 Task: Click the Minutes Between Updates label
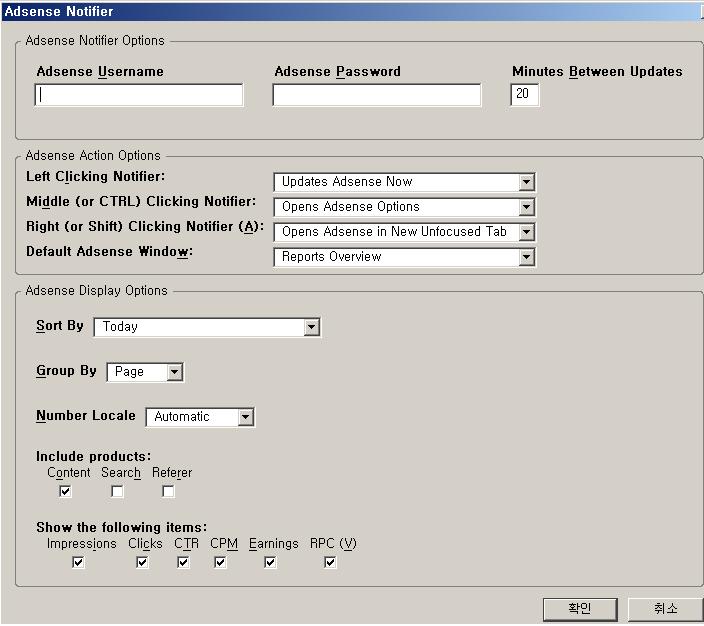pos(597,71)
